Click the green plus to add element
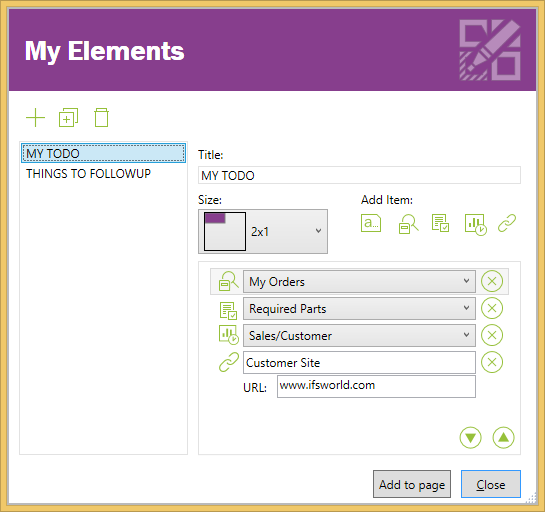The image size is (545, 512). click(35, 117)
